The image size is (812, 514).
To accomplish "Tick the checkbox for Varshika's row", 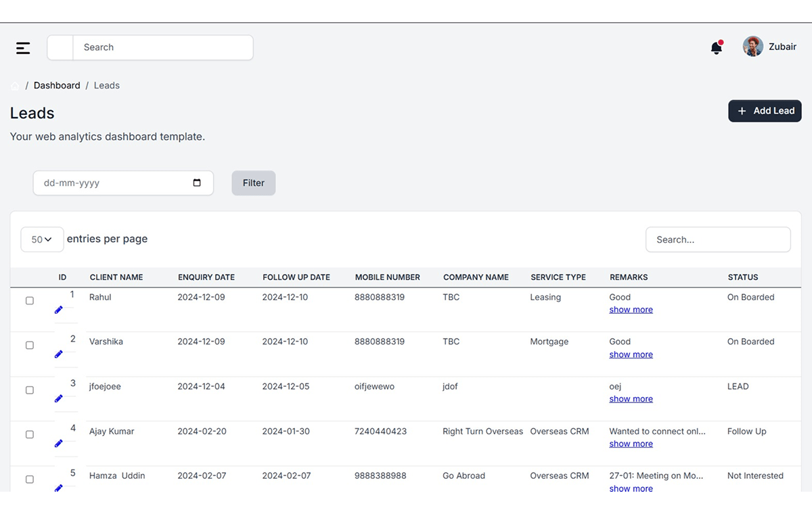I will [x=30, y=346].
